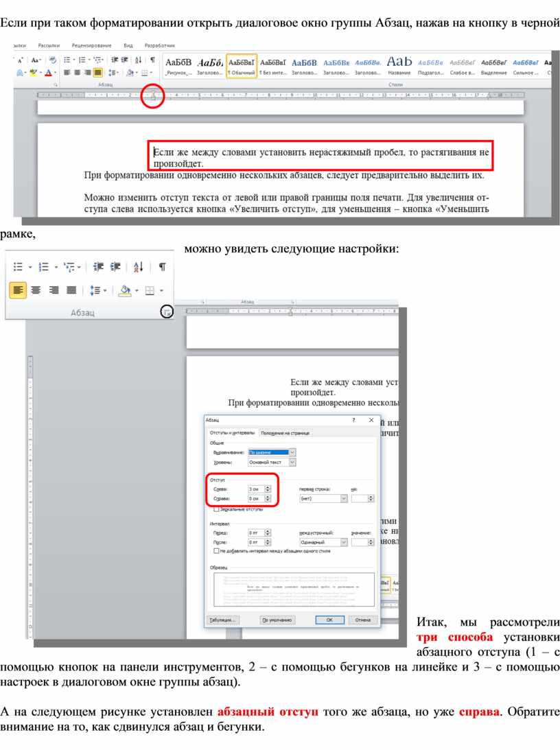The width and height of the screenshot is (560, 750).
Task: Click Borders icon in enlarged Абзац panel
Action: click(150, 290)
